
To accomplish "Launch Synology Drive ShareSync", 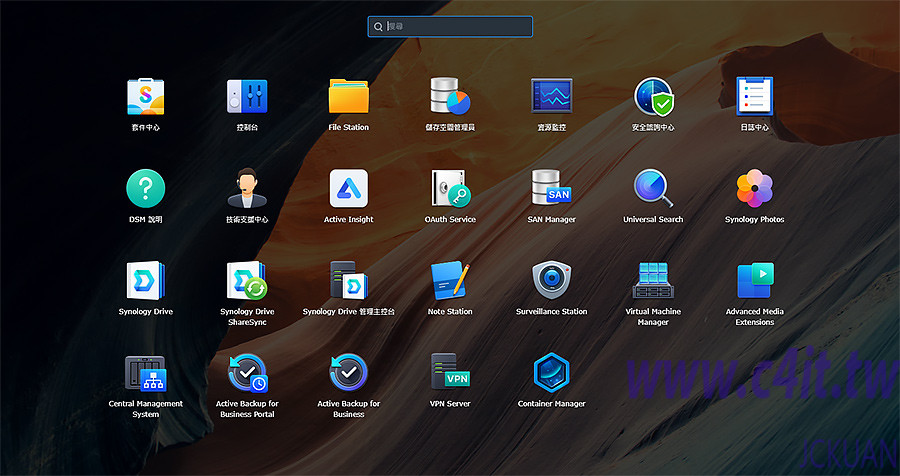I will coord(247,281).
